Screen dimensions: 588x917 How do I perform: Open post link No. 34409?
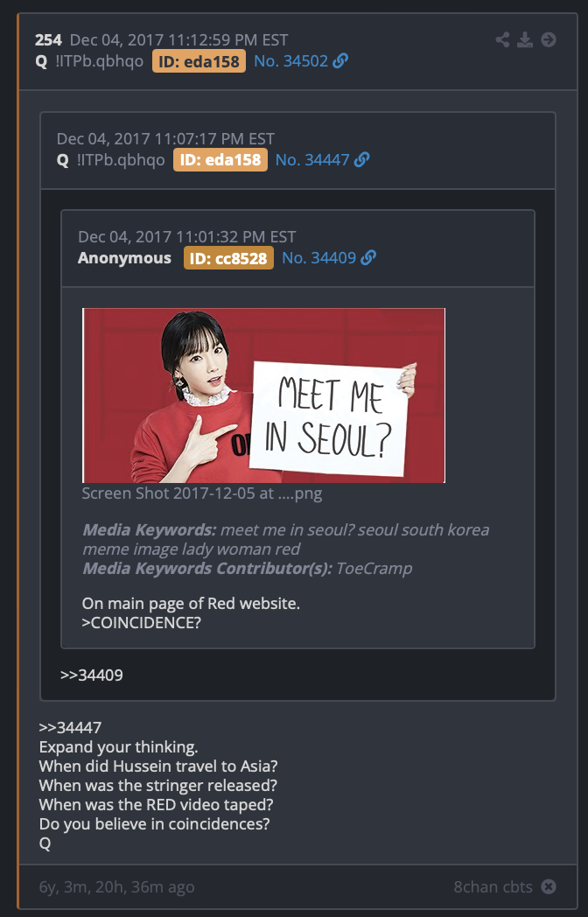(318, 258)
